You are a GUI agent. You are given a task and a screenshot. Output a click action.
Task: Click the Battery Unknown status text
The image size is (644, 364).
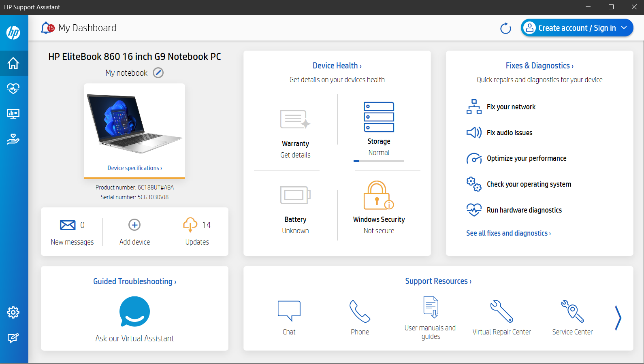coord(295,231)
